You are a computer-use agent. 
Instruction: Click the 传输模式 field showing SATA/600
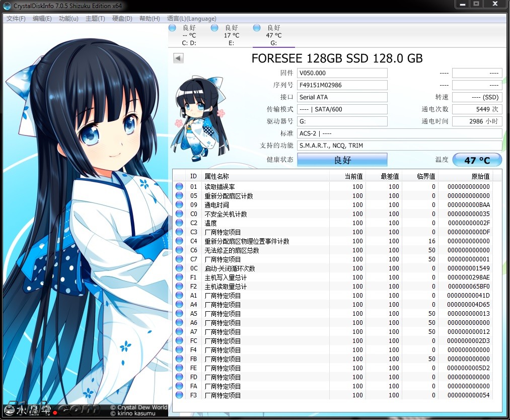coord(342,109)
